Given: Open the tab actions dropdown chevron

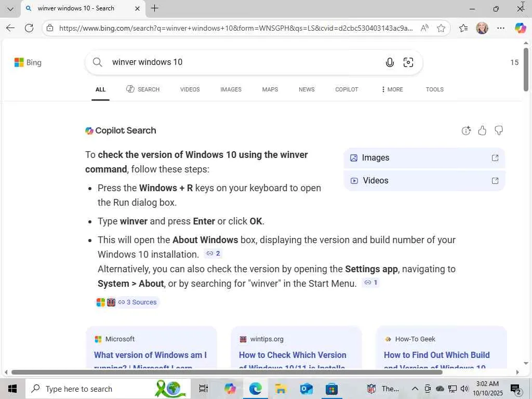Looking at the screenshot, I should click(x=10, y=8).
